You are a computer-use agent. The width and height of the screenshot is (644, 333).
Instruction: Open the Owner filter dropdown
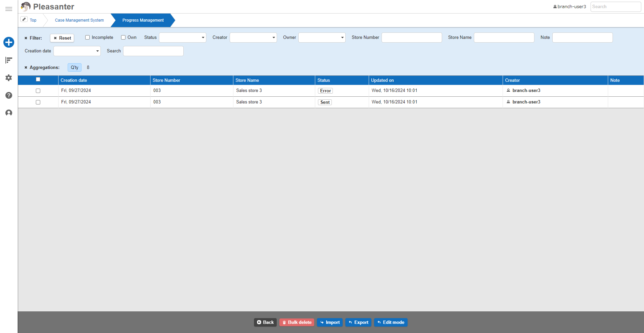(322, 38)
